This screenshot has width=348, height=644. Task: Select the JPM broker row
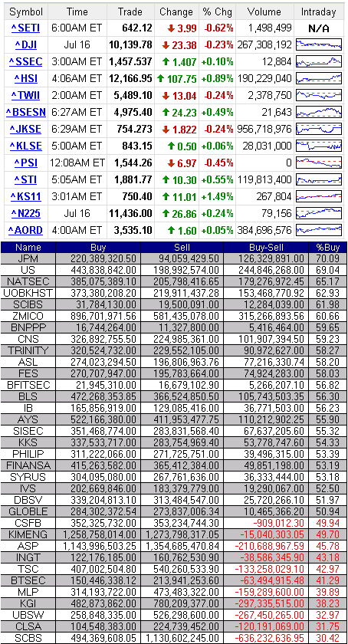click(x=174, y=258)
